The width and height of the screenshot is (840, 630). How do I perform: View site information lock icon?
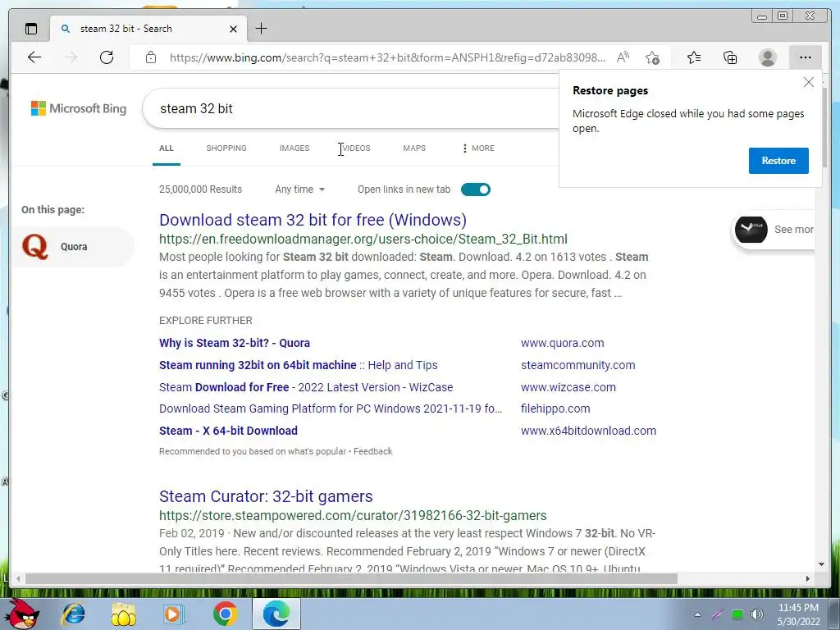click(x=151, y=57)
